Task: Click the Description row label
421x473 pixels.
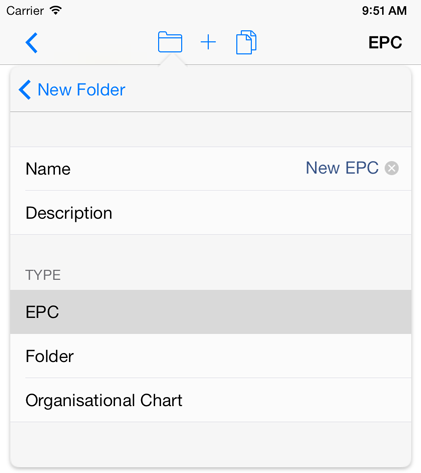Action: point(69,213)
